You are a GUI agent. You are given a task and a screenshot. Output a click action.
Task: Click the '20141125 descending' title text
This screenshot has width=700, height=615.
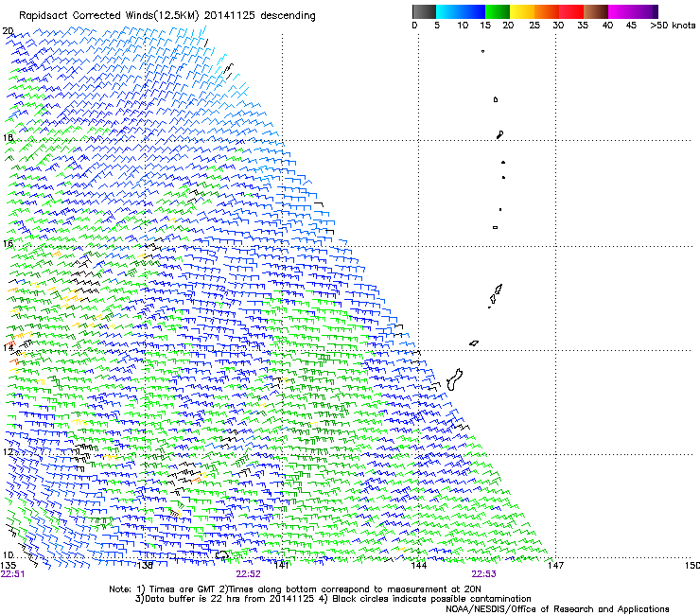260,16
